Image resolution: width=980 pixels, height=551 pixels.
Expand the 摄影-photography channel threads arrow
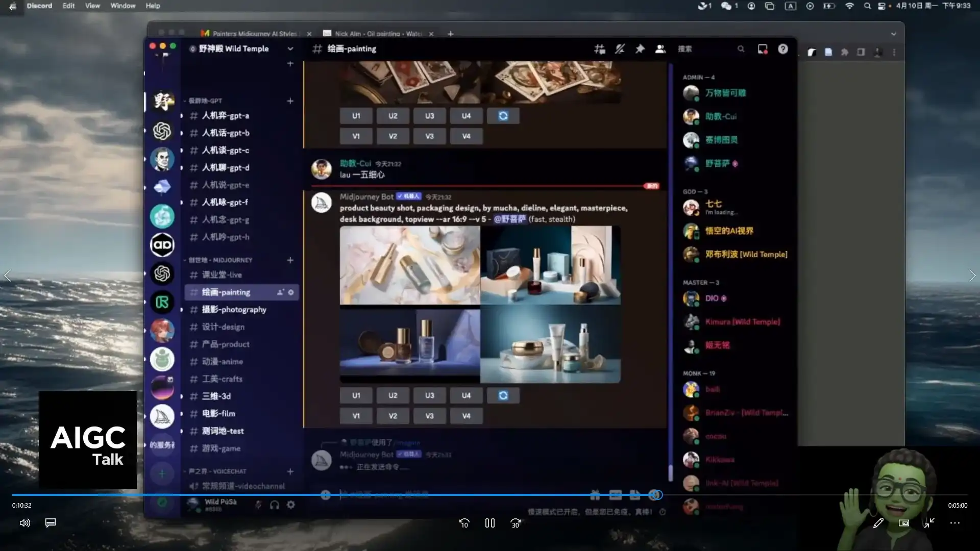coord(182,310)
